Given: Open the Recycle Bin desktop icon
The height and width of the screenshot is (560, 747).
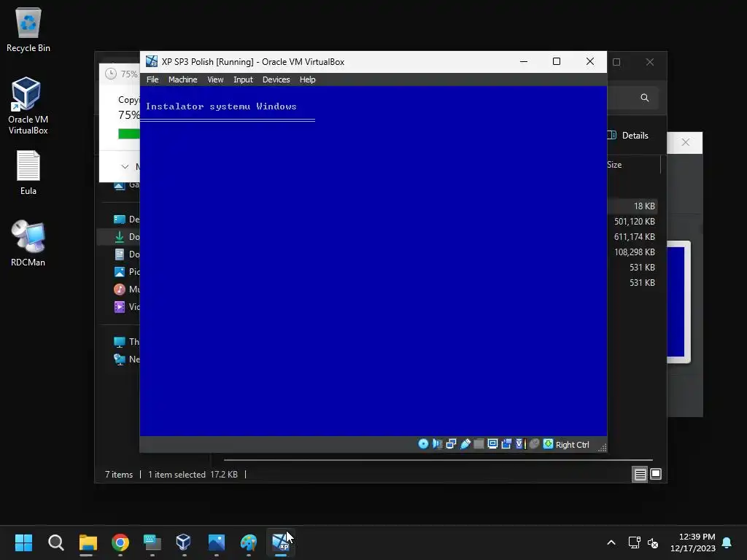Looking at the screenshot, I should [x=28, y=30].
